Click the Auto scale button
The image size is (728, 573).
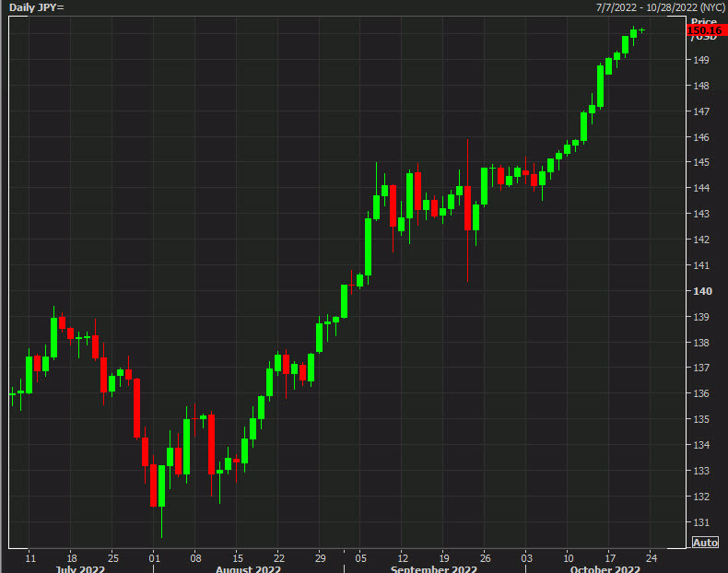point(705,542)
